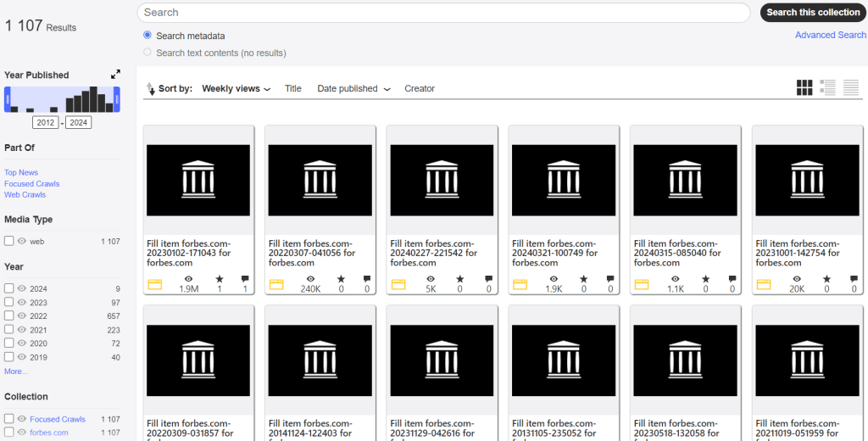Sort results by Title
Screen dimensions: 868x441
(x=293, y=88)
